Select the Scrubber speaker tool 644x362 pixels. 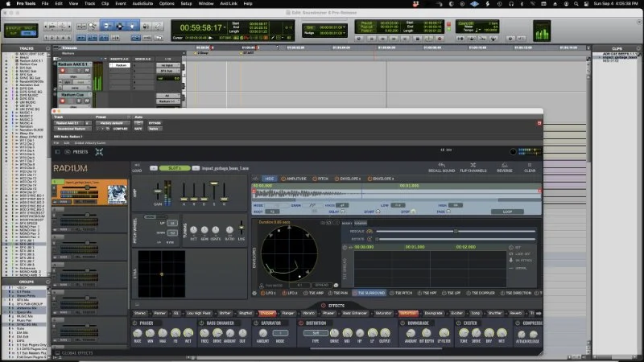[146, 27]
